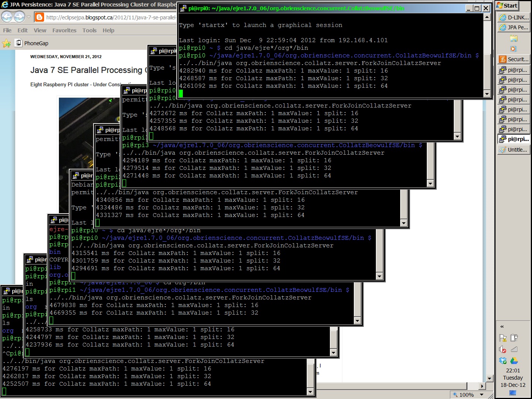Click the power plug status tray icon
532x399 pixels.
tap(513, 337)
